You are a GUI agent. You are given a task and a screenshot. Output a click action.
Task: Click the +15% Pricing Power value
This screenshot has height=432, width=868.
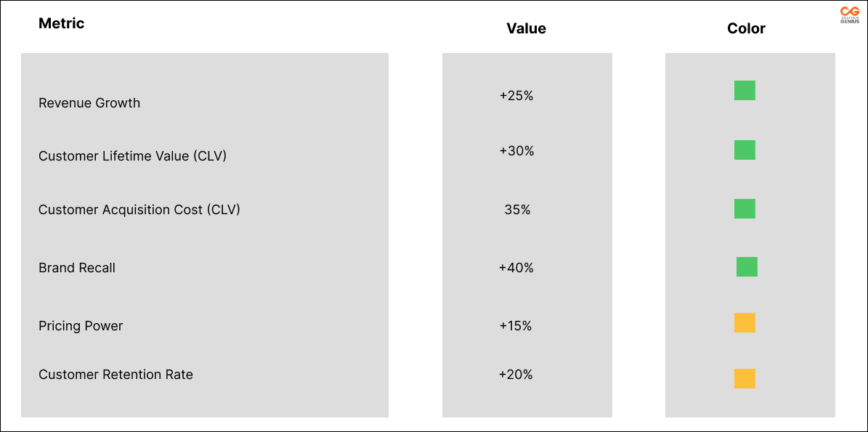[516, 326]
